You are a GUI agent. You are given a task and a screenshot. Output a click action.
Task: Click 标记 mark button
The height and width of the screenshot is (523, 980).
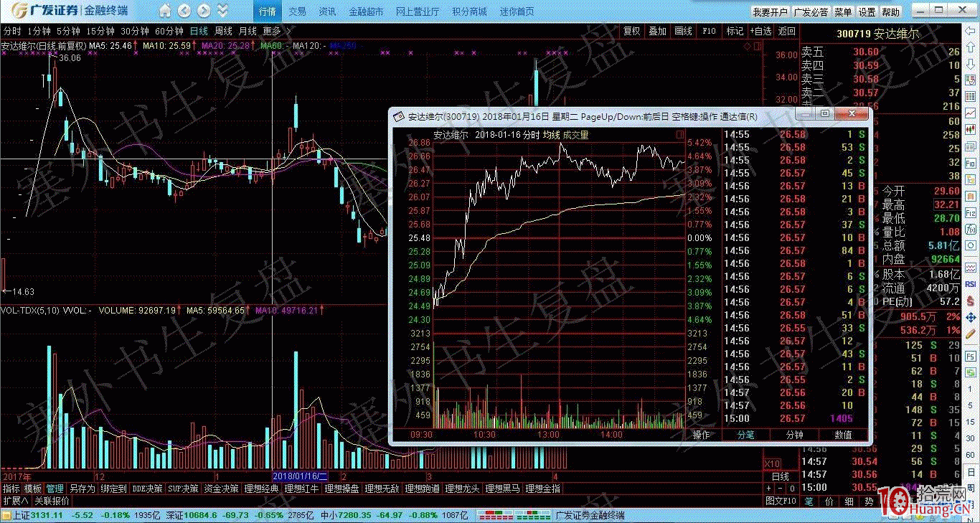coord(735,31)
